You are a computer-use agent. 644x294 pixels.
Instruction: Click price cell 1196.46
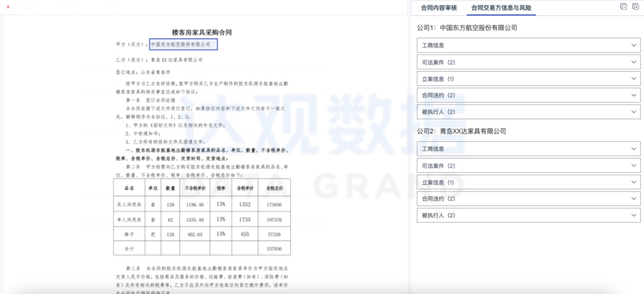click(195, 204)
